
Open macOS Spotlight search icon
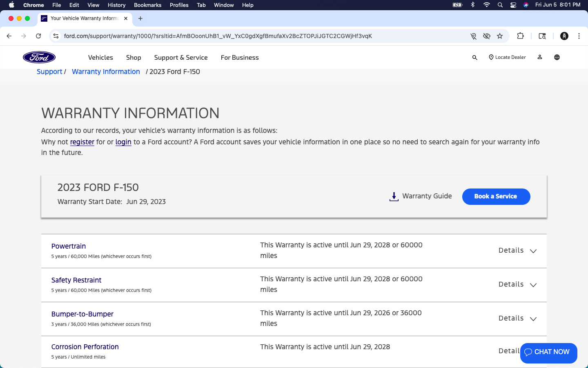pyautogui.click(x=500, y=5)
